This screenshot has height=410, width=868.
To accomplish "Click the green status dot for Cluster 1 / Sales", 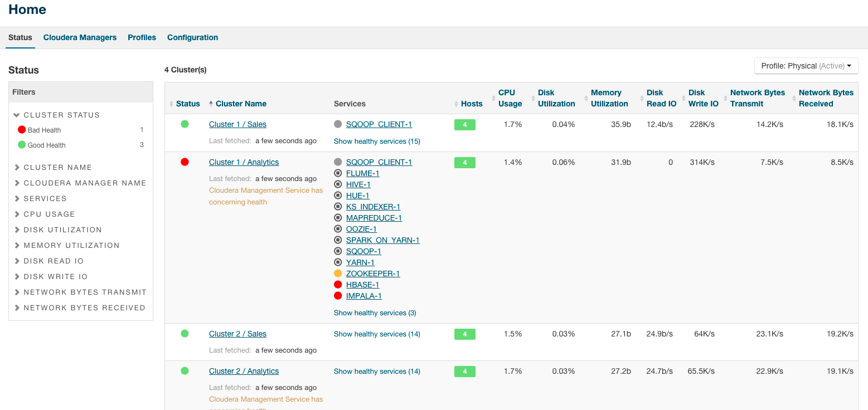I will click(185, 124).
